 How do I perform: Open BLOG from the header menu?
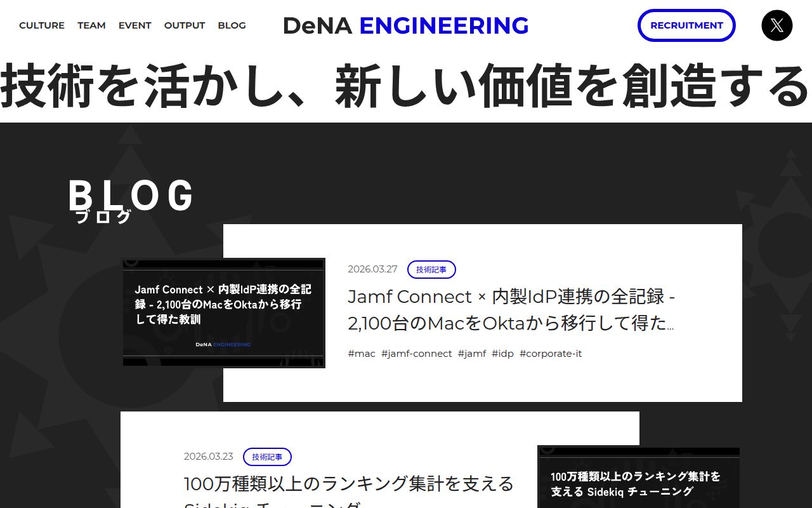(x=232, y=25)
